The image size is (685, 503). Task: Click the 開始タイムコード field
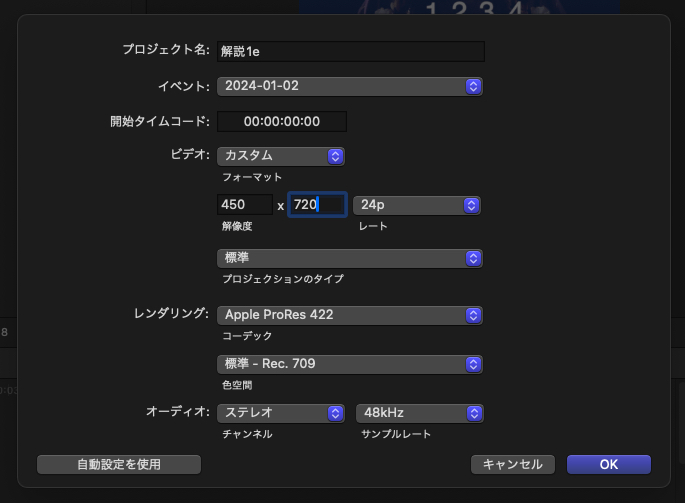click(281, 122)
